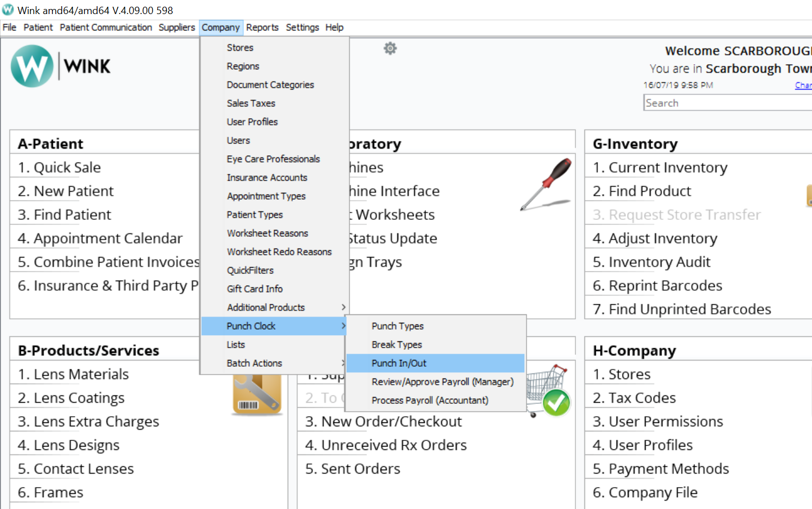812x509 pixels.
Task: Select Punch In/Out menu entry
Action: (x=399, y=363)
